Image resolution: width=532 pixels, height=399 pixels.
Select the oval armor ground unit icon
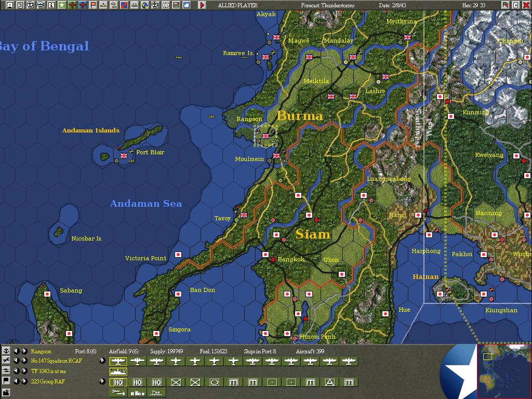tap(215, 382)
